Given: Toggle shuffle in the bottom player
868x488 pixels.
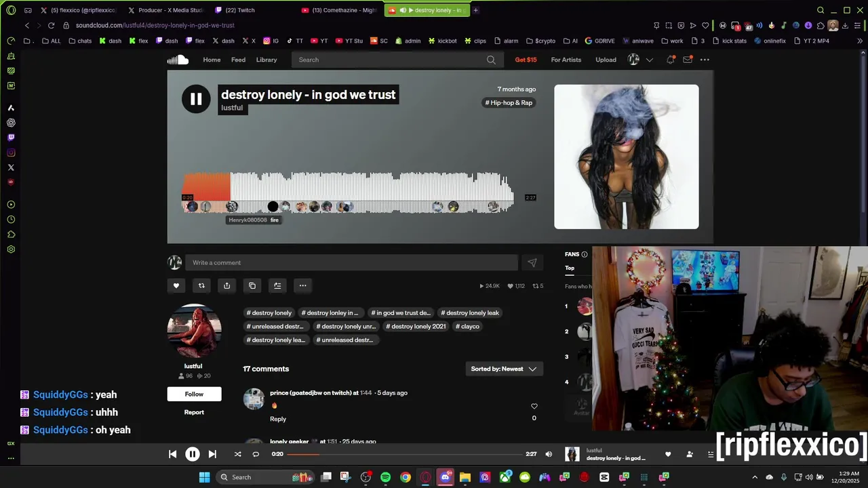Looking at the screenshot, I should point(237,454).
